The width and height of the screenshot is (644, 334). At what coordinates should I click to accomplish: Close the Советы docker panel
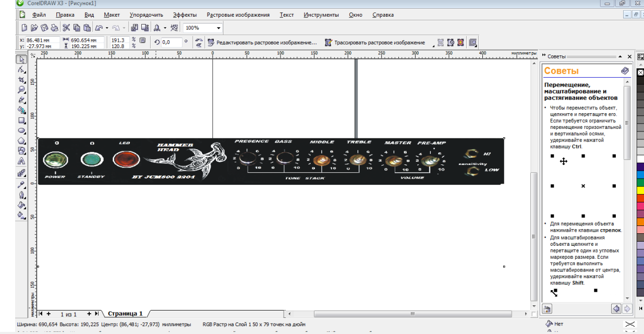point(629,56)
